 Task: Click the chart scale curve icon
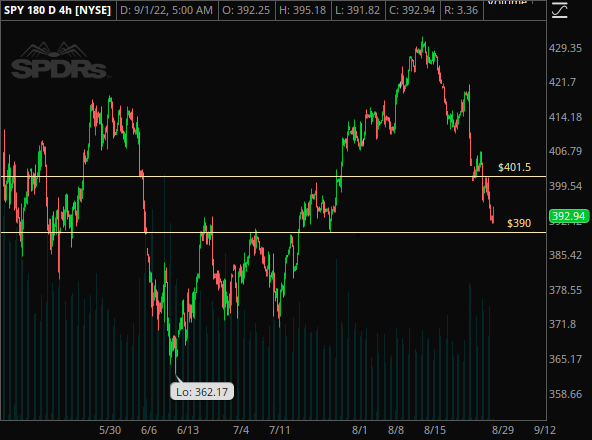click(x=560, y=10)
